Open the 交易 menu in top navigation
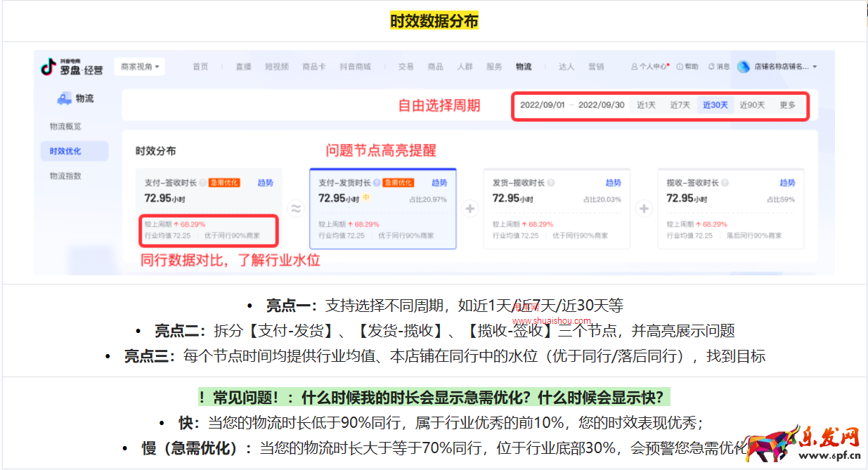This screenshot has width=868, height=470. [x=405, y=67]
